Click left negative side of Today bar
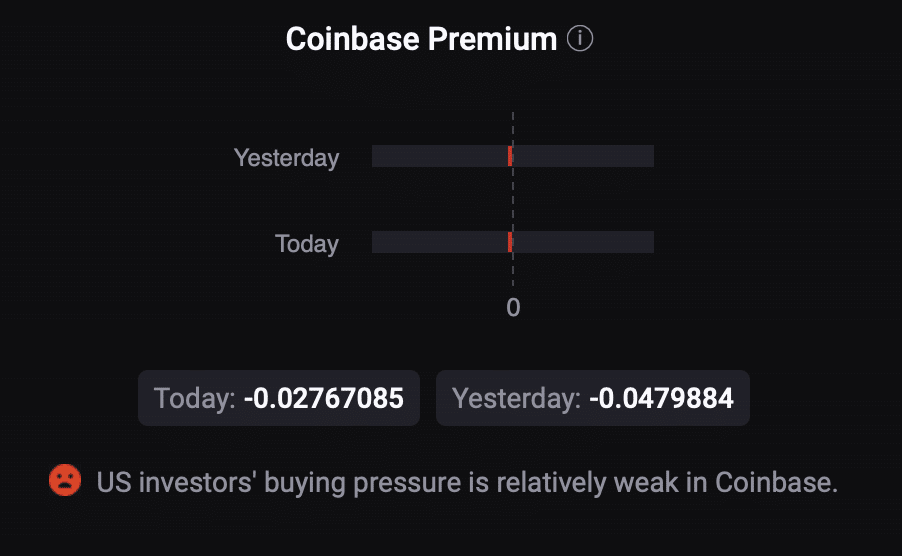 pos(438,242)
